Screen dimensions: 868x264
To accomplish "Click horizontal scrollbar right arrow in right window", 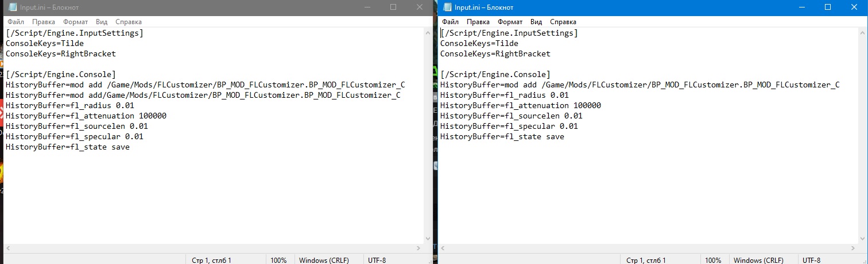I will 852,248.
